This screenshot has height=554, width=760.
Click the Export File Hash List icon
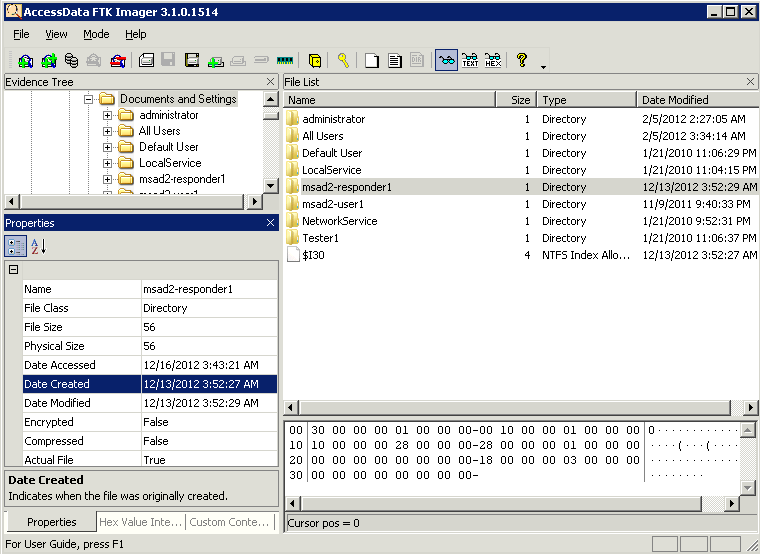(x=395, y=61)
